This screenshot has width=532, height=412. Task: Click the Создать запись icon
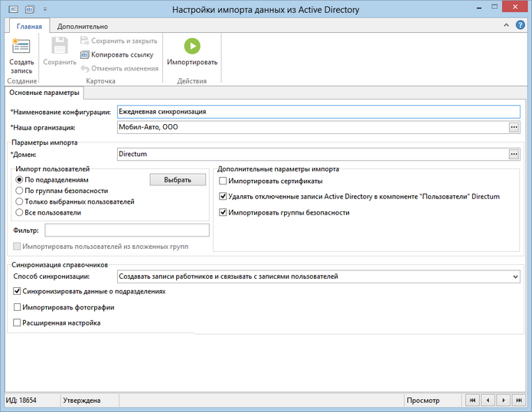point(21,46)
